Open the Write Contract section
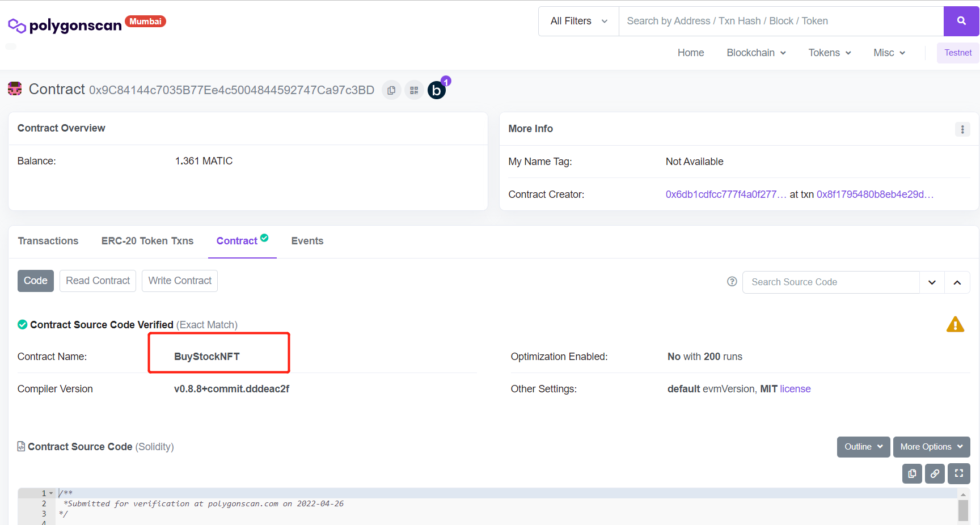 180,281
